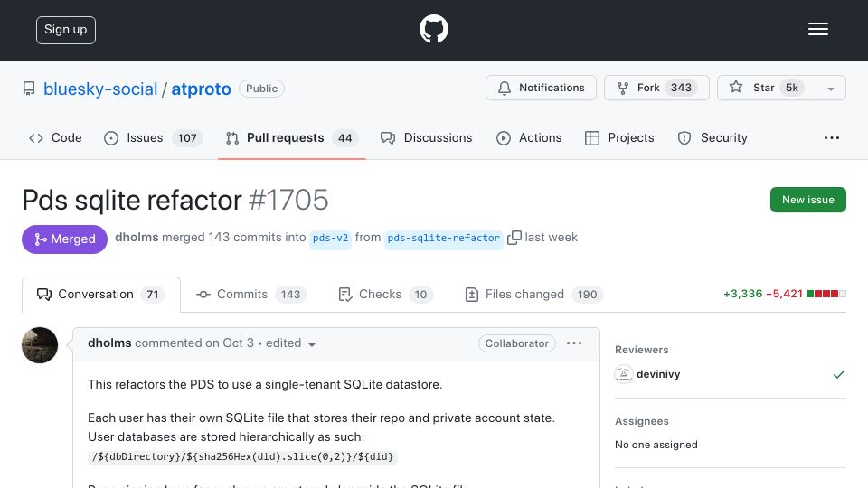Open the bluesky-social organization link
The height and width of the screenshot is (488, 868).
100,89
